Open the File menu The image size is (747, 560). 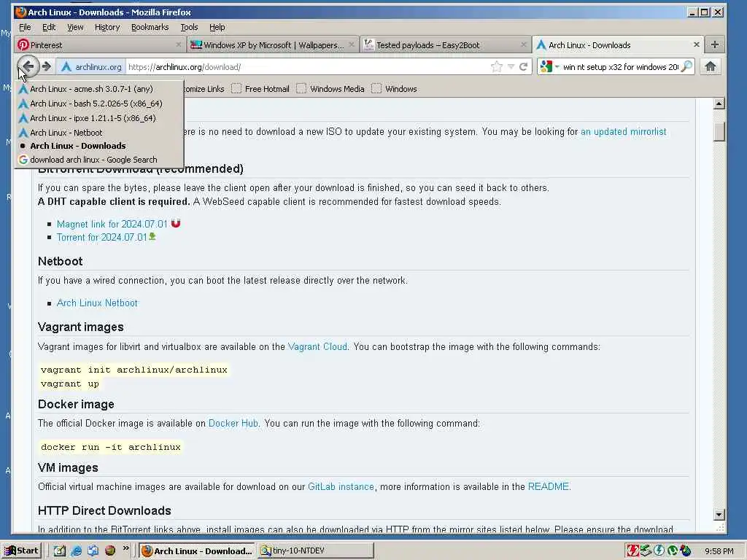tap(25, 27)
